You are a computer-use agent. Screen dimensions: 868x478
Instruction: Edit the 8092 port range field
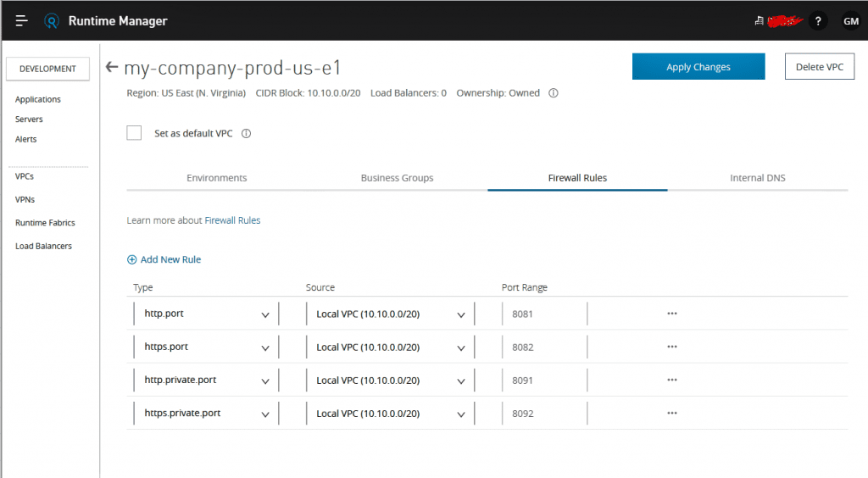(545, 414)
